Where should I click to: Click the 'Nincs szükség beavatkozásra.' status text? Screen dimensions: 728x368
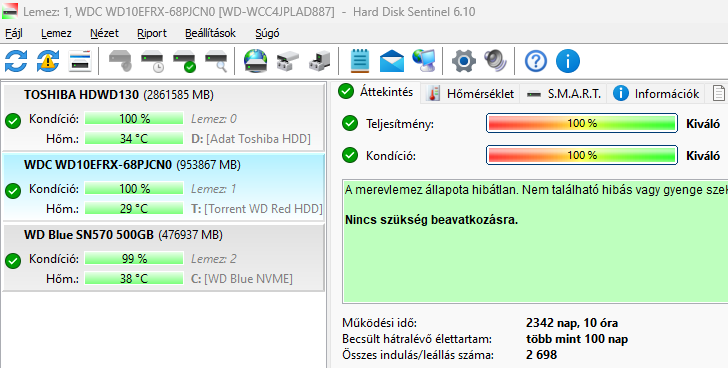pyautogui.click(x=431, y=220)
